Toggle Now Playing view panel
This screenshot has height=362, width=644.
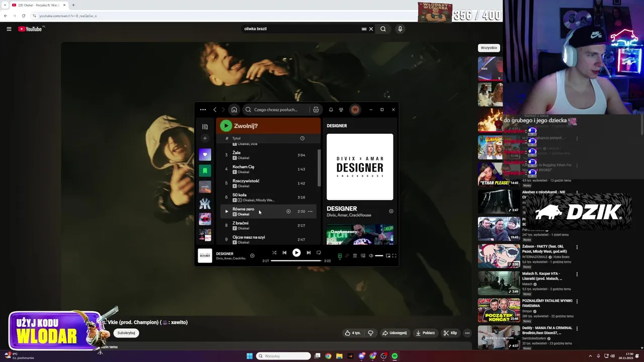340,255
